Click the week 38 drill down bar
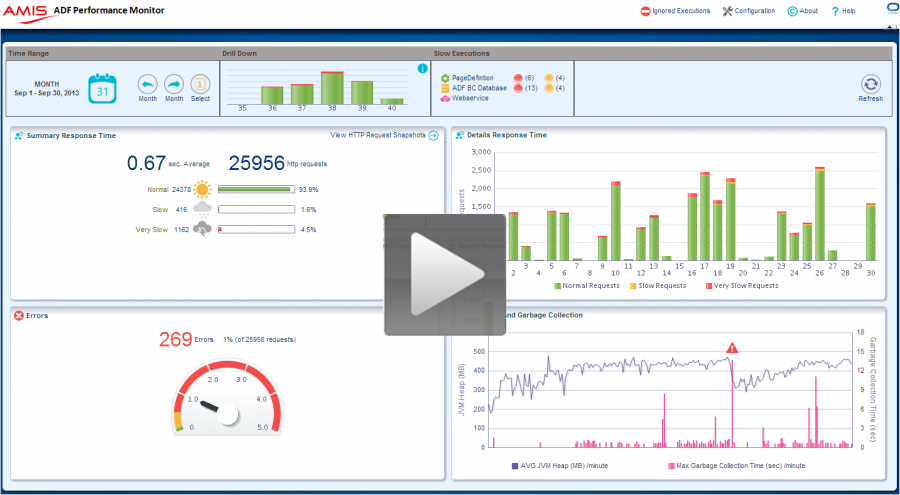Screen dimensions: 900x495 click(333, 87)
